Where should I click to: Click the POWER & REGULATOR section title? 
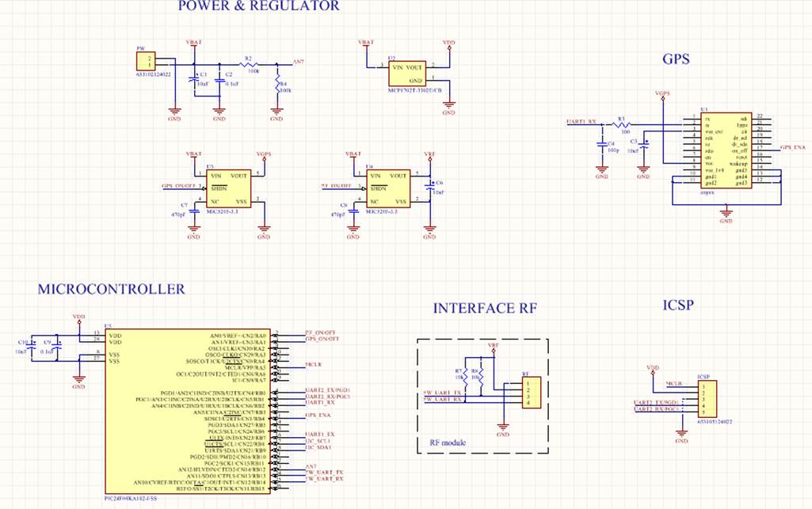tap(259, 6)
